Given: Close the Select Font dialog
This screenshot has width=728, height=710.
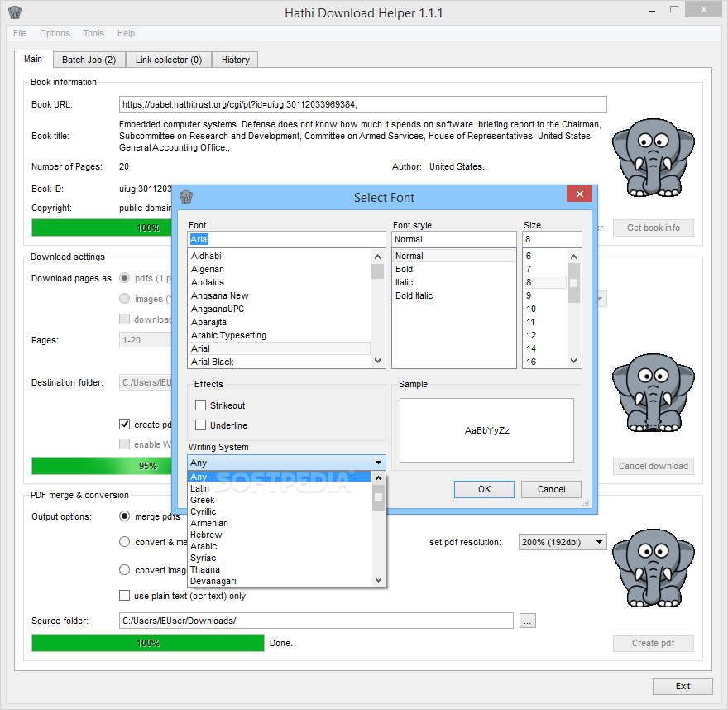Looking at the screenshot, I should (x=579, y=194).
